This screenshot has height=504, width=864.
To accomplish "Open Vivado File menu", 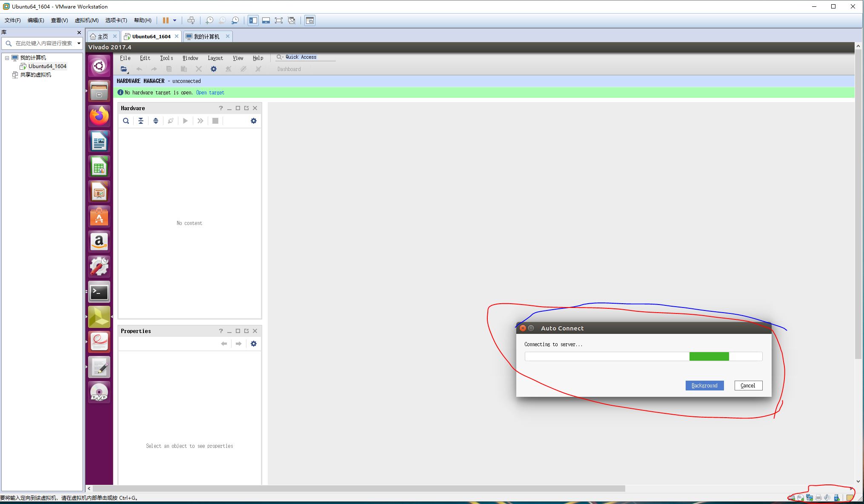I will [x=125, y=58].
